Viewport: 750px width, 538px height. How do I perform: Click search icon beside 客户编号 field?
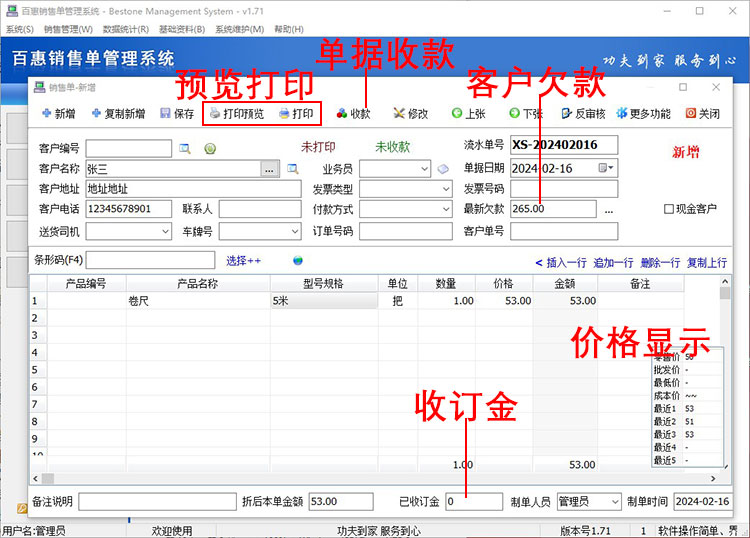[185, 149]
